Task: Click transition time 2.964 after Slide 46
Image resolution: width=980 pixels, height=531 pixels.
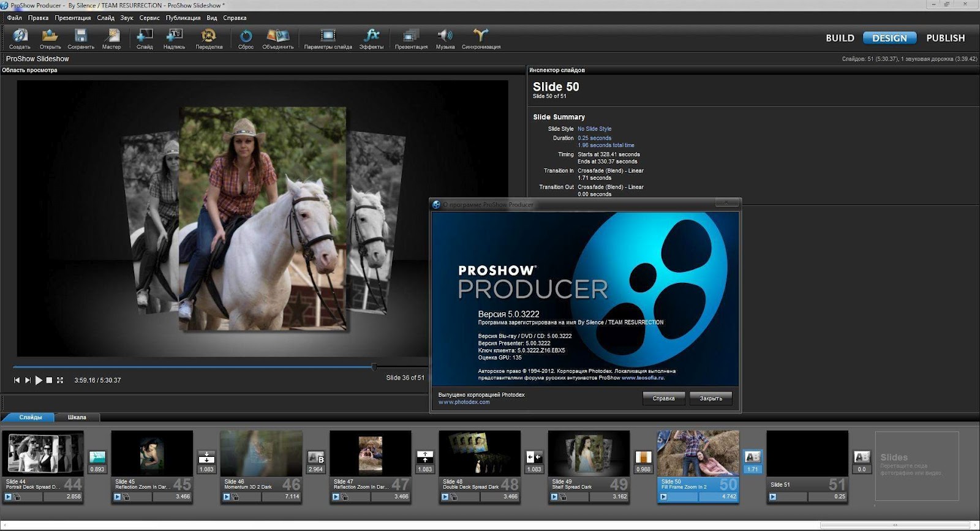Action: tap(316, 469)
